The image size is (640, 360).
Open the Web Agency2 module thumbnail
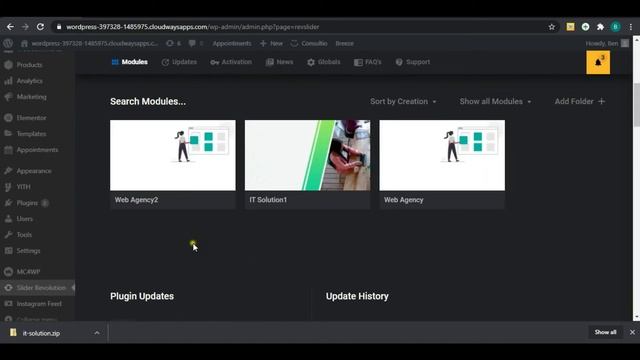(x=173, y=155)
